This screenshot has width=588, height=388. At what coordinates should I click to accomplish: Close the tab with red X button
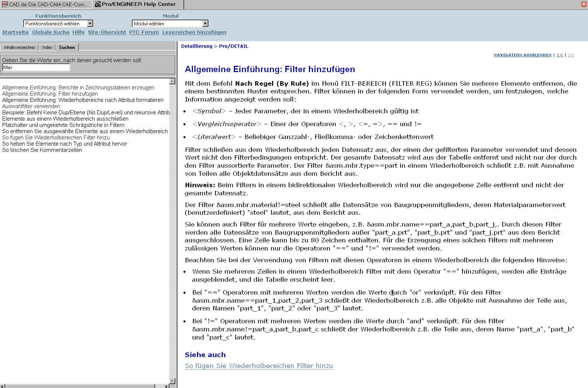584,4
